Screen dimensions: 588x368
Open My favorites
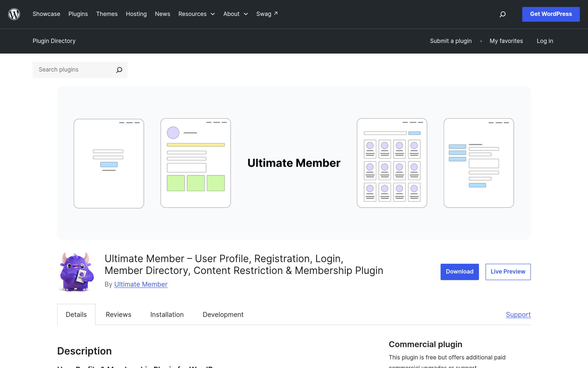(506, 41)
